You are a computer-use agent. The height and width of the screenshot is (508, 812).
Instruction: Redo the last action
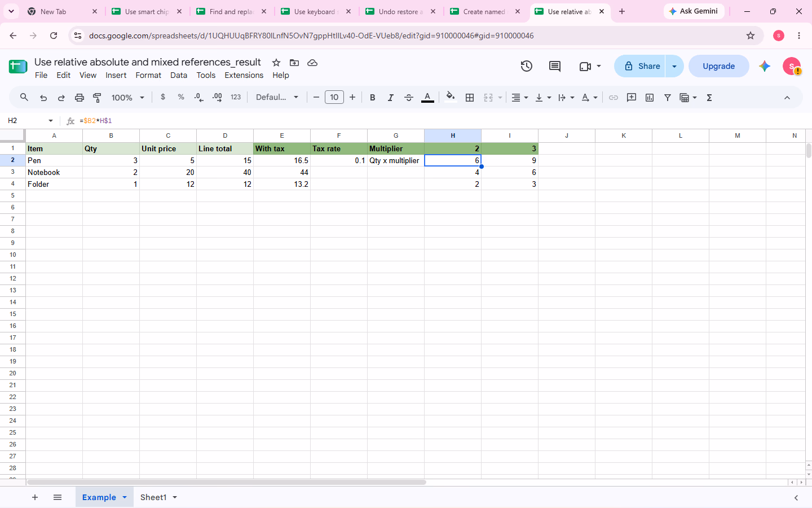pyautogui.click(x=61, y=98)
